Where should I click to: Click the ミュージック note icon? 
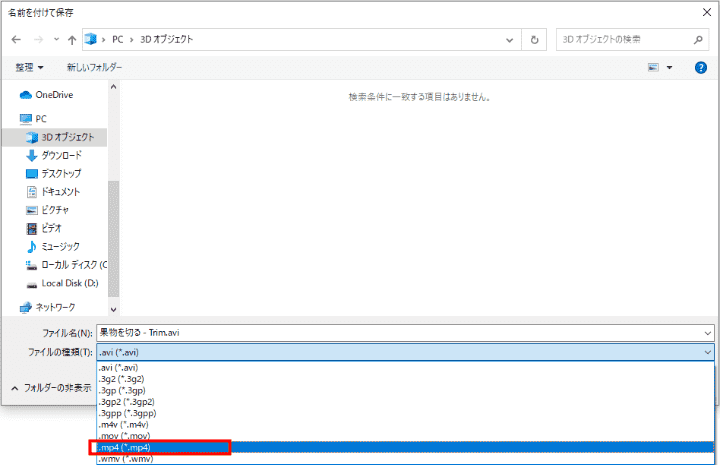(32, 247)
